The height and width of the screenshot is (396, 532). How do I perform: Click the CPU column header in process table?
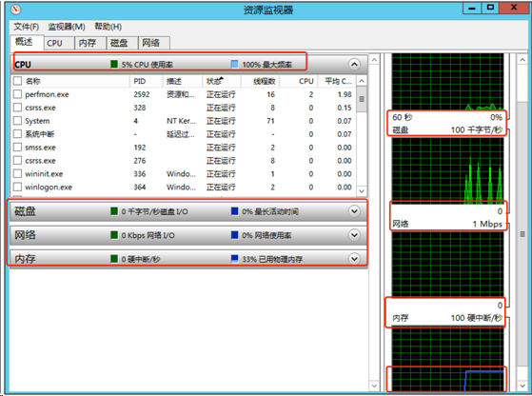299,81
